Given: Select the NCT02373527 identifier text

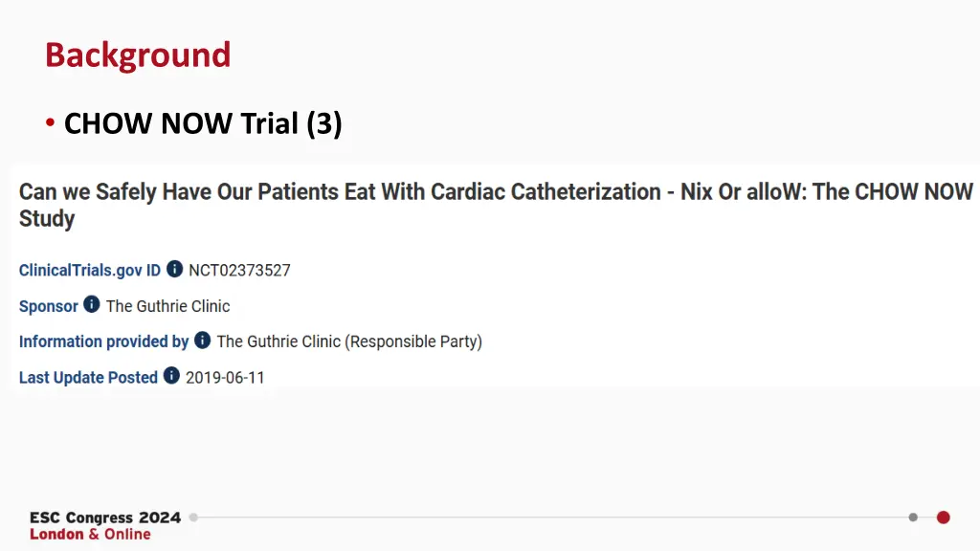Looking at the screenshot, I should tap(239, 271).
